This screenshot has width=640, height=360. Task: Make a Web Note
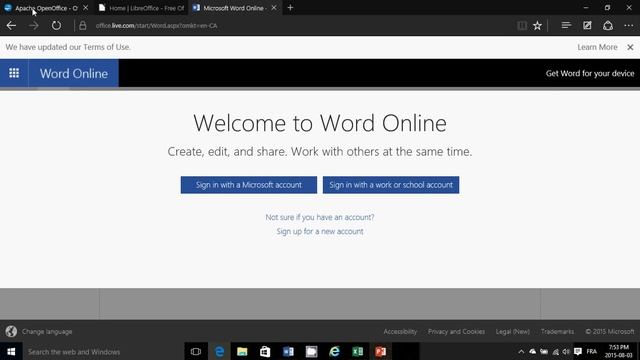coord(587,26)
